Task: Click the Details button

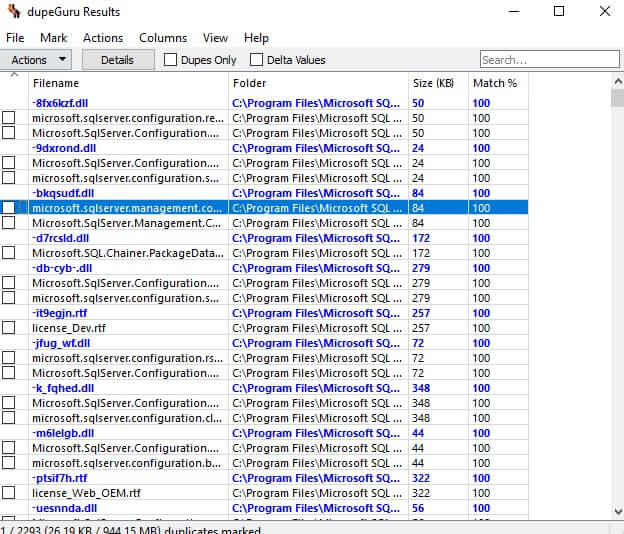Action: click(117, 60)
